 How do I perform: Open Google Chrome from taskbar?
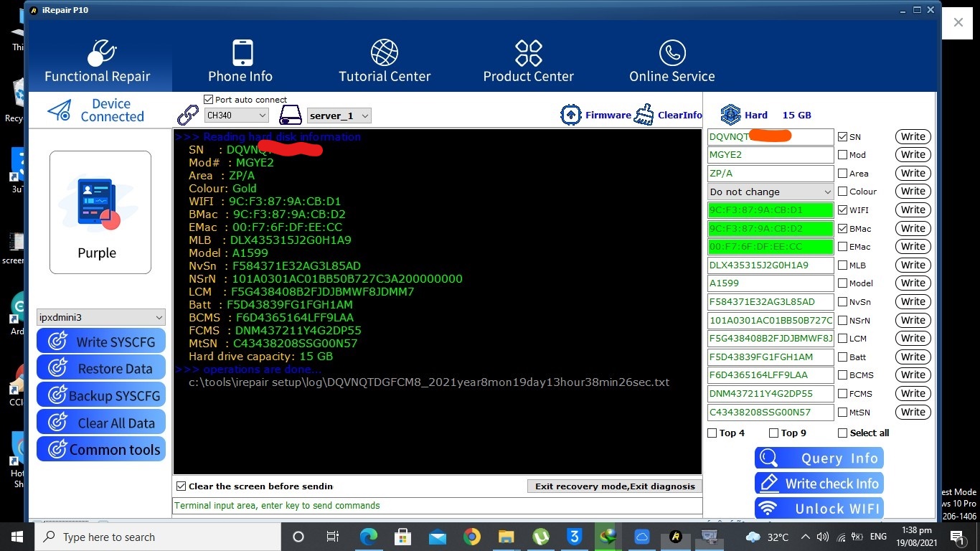pos(471,537)
